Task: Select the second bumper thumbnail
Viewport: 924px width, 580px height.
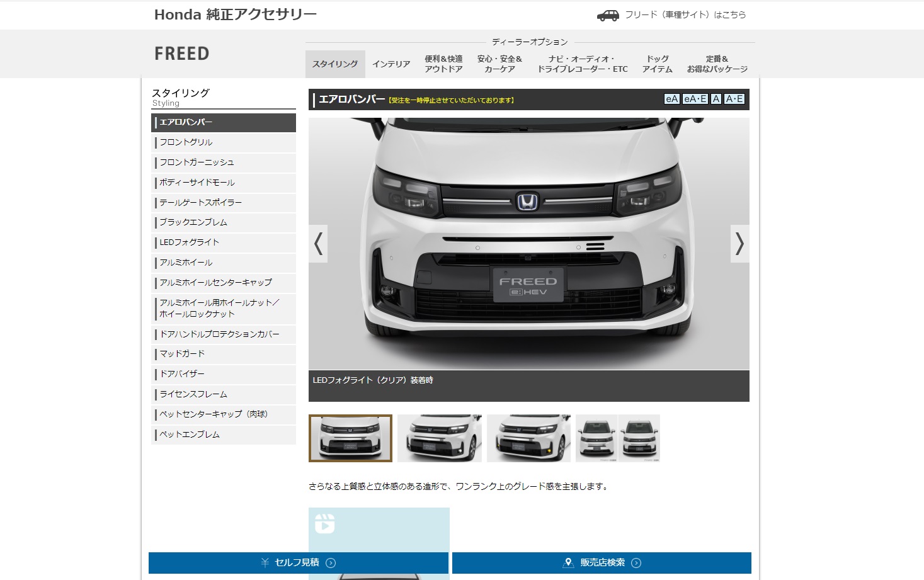Action: pyautogui.click(x=440, y=438)
